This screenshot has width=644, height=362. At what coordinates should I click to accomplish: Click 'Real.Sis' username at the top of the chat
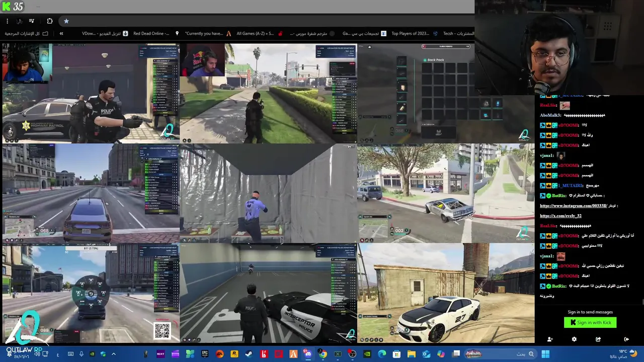click(548, 105)
